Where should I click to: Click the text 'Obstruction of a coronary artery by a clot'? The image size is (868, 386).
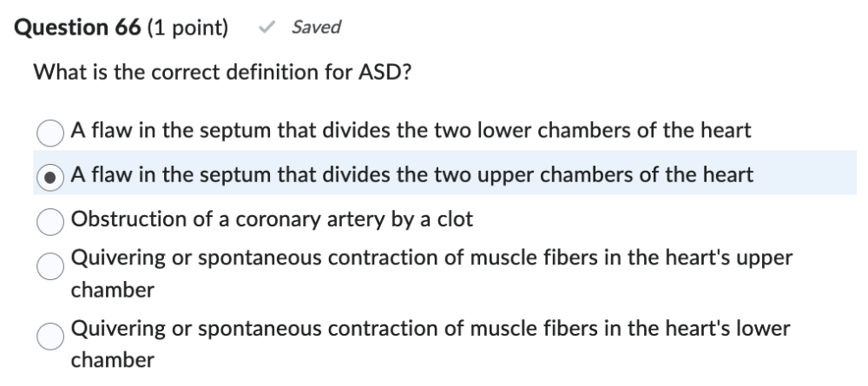click(272, 219)
